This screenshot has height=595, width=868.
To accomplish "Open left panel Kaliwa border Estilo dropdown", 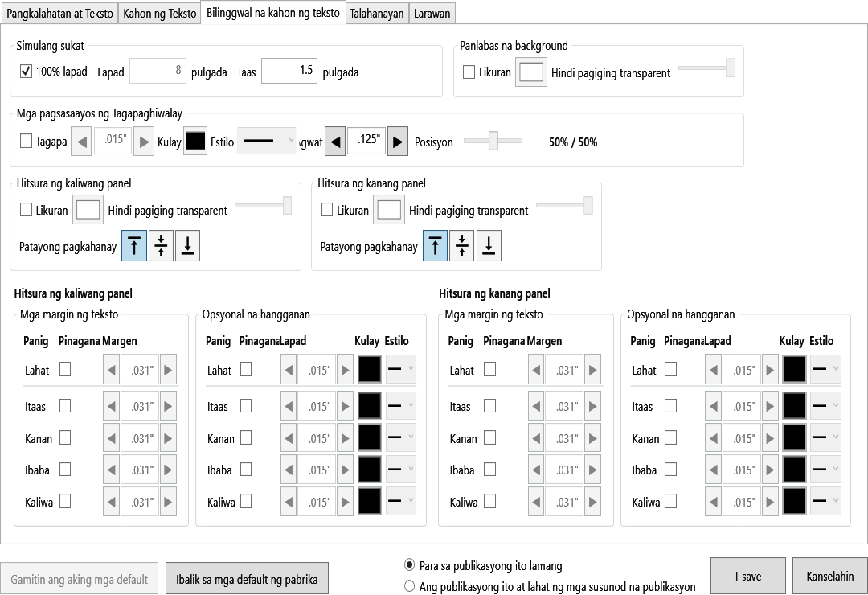I will click(401, 502).
